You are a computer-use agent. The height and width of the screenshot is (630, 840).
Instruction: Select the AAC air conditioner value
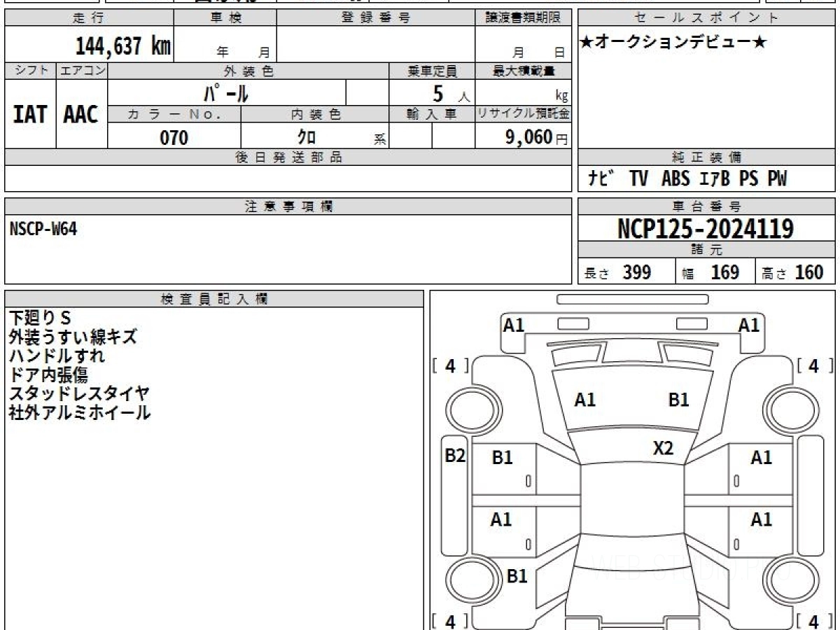click(x=81, y=114)
